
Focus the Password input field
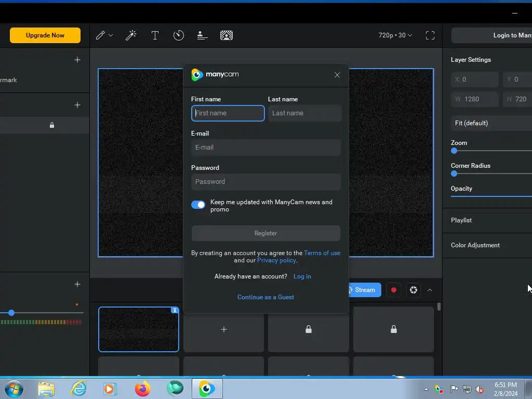click(266, 181)
